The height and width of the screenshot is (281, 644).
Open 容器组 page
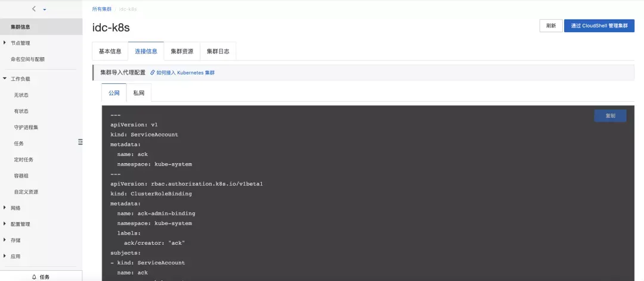pyautogui.click(x=21, y=176)
